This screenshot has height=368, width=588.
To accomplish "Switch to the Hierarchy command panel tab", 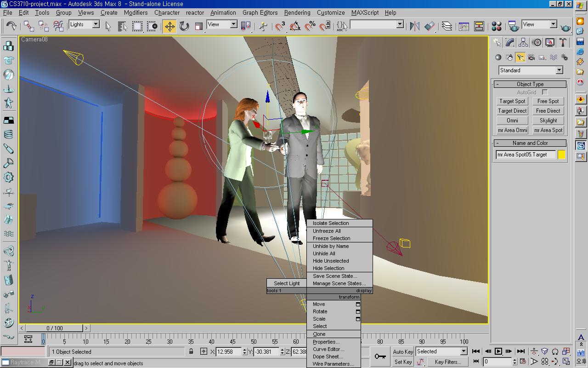I will point(523,43).
